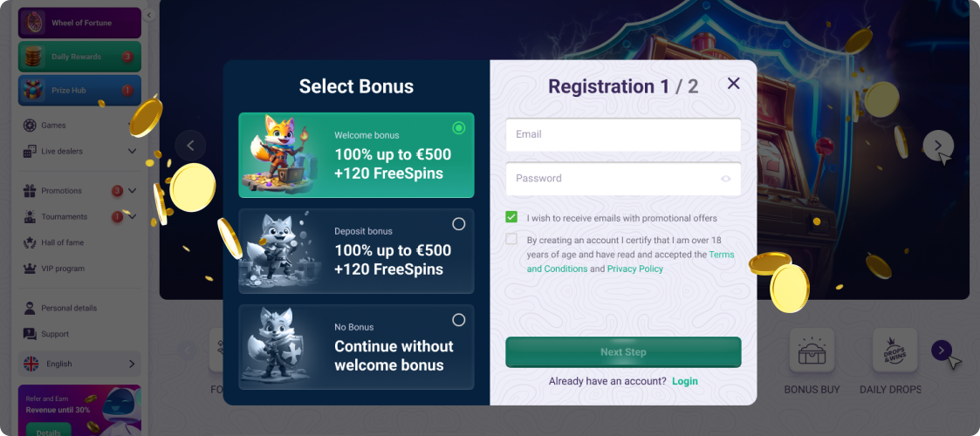Open Personal details user icon
The image size is (980, 436).
[30, 308]
